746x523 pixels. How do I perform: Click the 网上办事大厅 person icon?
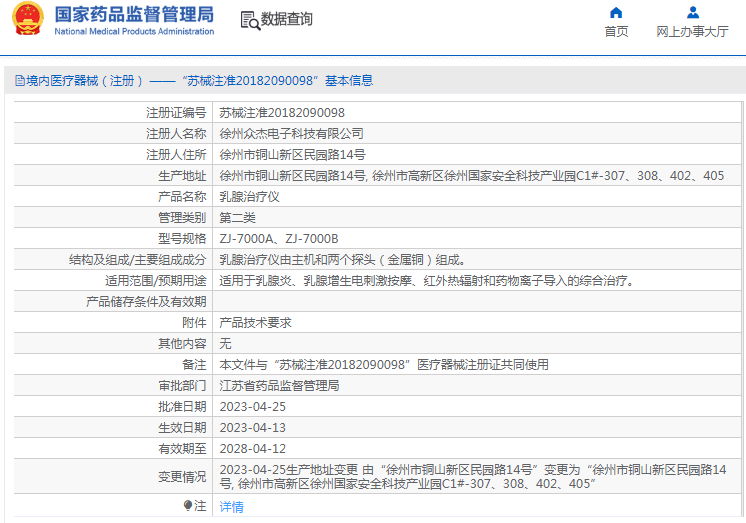(x=692, y=13)
